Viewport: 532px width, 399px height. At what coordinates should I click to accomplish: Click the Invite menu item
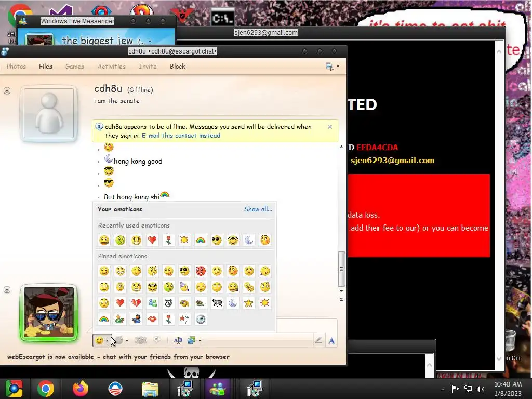tap(148, 66)
